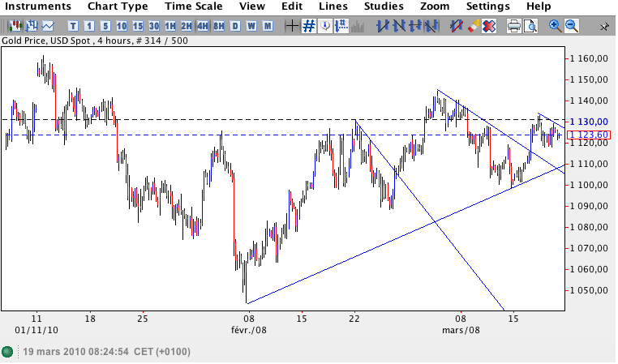Toggle the chart grid display

(309, 26)
